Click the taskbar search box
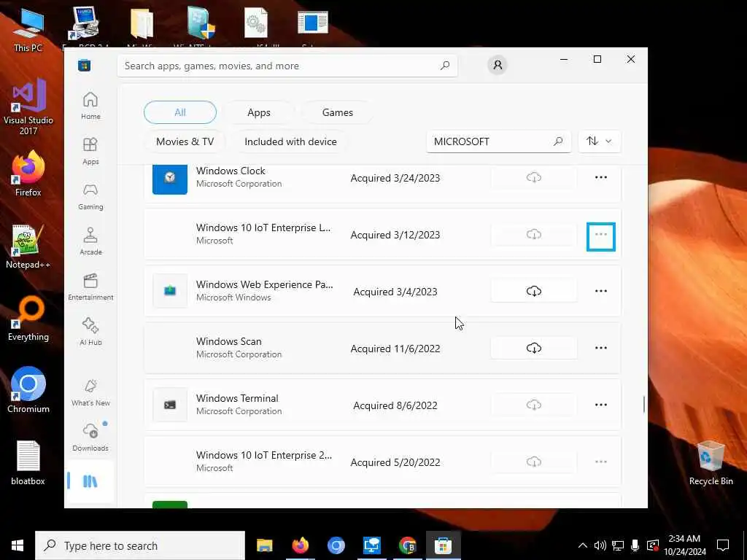Screen dimensions: 747x560 140,545
